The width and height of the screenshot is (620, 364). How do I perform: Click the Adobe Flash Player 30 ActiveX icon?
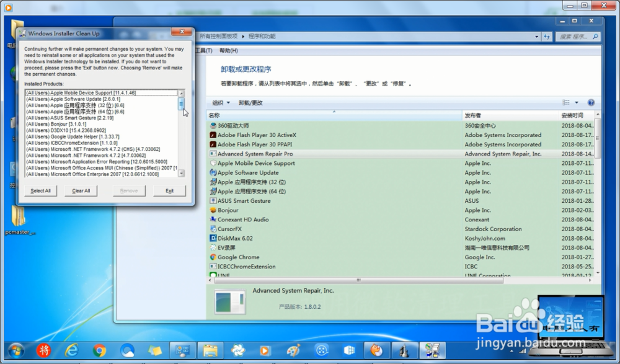click(213, 135)
